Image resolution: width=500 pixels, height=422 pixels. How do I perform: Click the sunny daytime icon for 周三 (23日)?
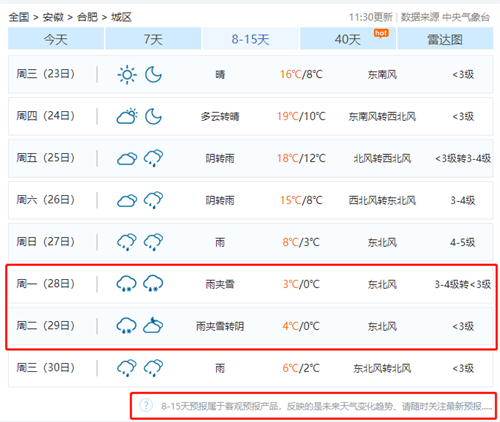127,74
